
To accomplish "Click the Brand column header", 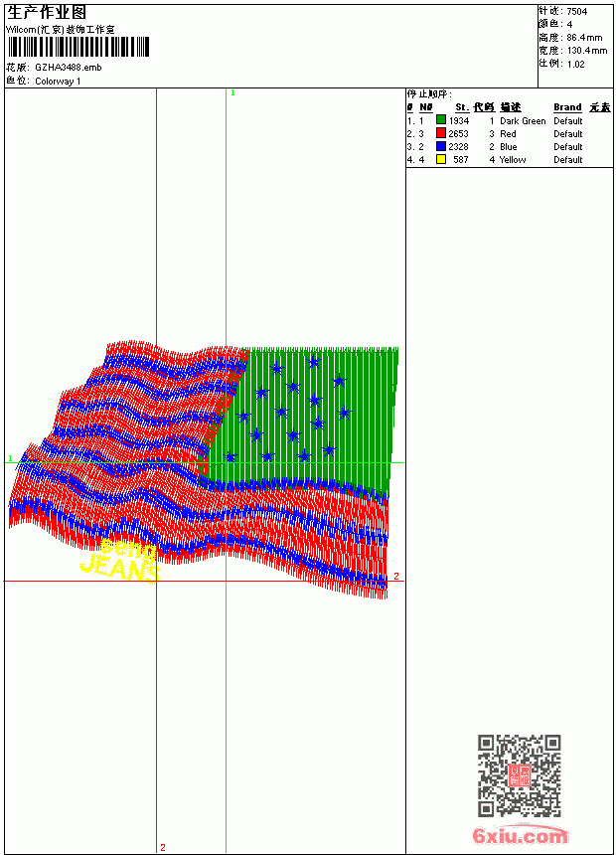I will tap(567, 107).
